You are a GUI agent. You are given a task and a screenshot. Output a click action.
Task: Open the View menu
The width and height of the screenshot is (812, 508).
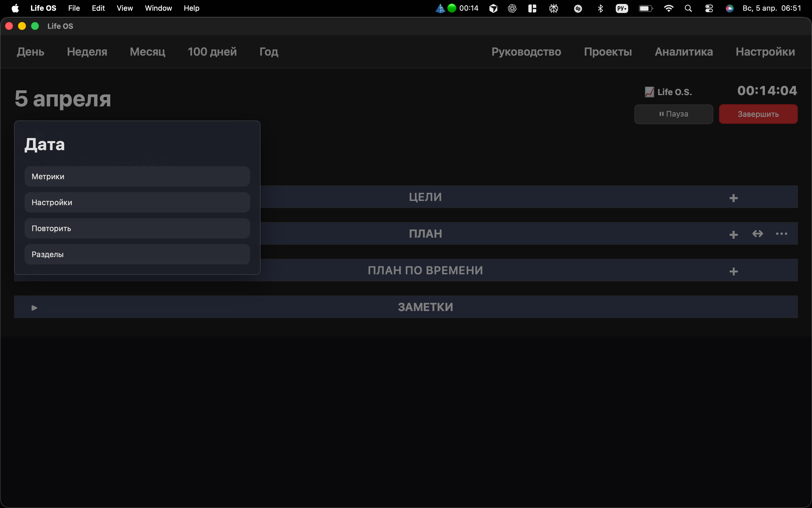coord(125,8)
